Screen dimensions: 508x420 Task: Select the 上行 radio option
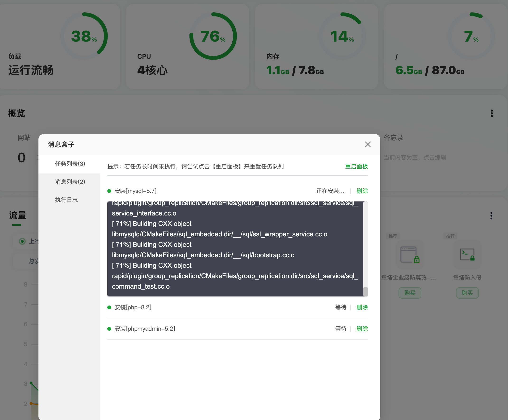[22, 241]
